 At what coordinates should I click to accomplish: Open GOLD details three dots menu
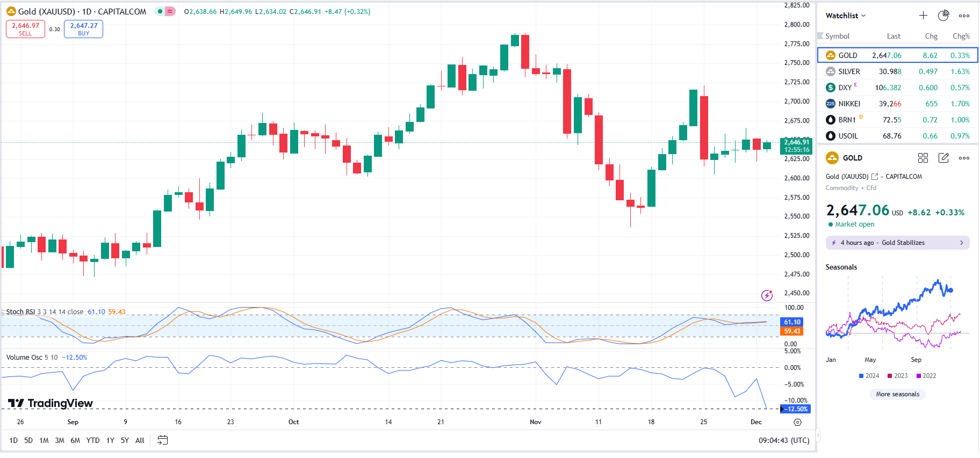pos(964,158)
